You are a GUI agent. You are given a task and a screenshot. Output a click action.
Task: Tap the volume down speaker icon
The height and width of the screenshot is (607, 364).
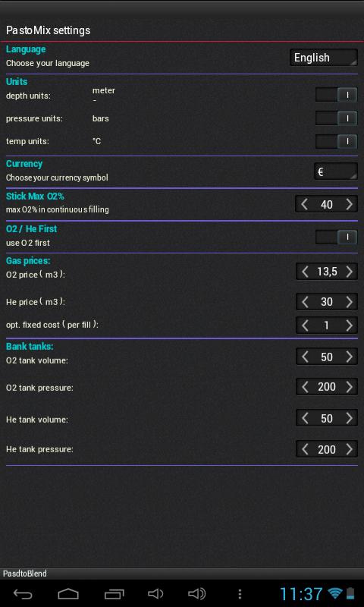[x=155, y=594]
